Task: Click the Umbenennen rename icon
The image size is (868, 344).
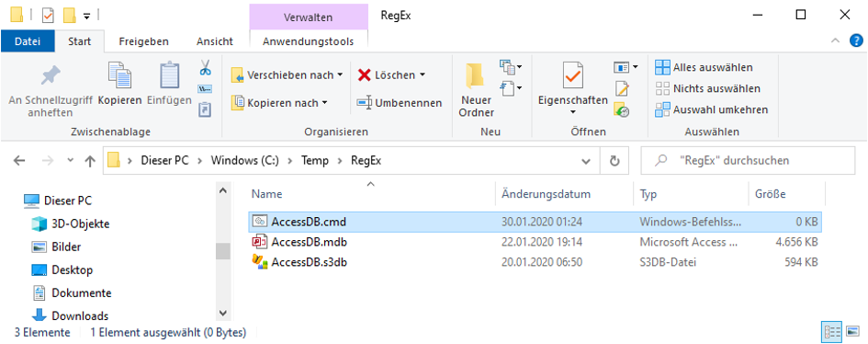Action: point(364,103)
